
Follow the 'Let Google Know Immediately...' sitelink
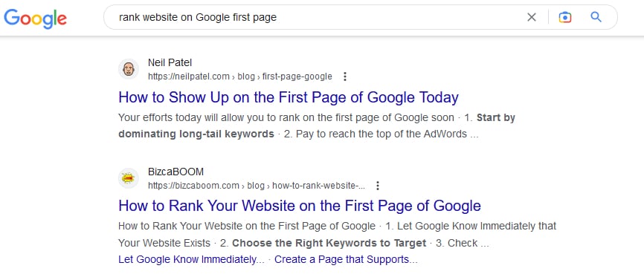pyautogui.click(x=191, y=259)
